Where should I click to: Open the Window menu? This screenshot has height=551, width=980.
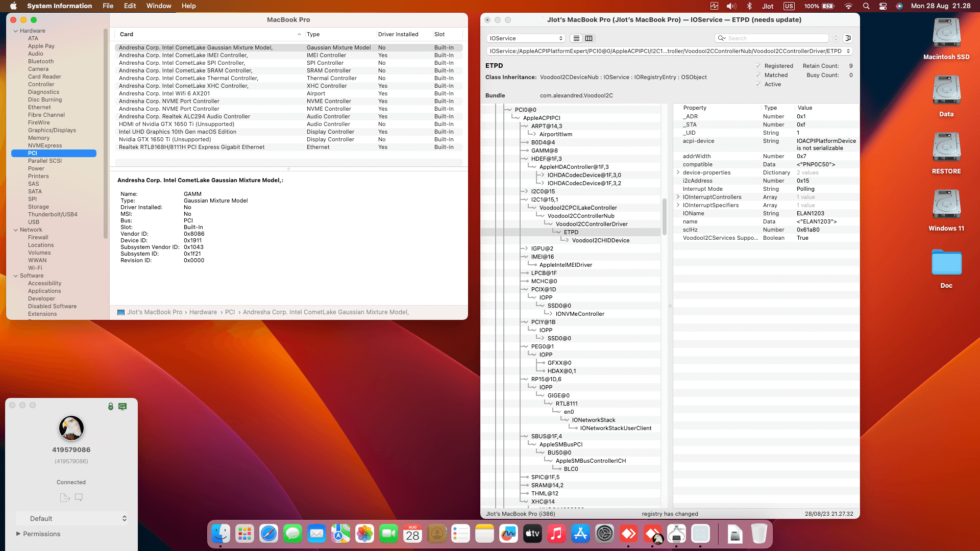pyautogui.click(x=158, y=6)
